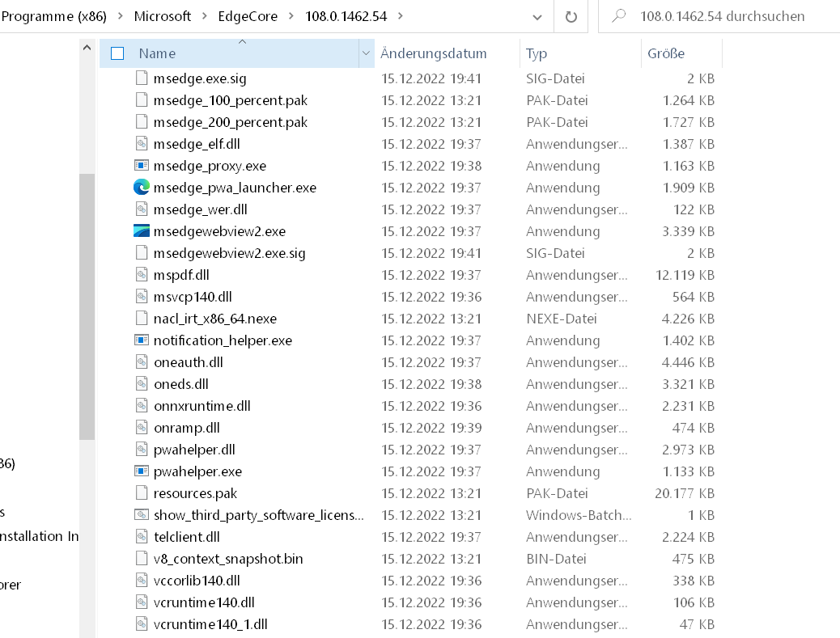Click the Edge logo icon of msedge_pwa_launcher.exe
Viewport: 840px width, 638px height.
coord(142,188)
